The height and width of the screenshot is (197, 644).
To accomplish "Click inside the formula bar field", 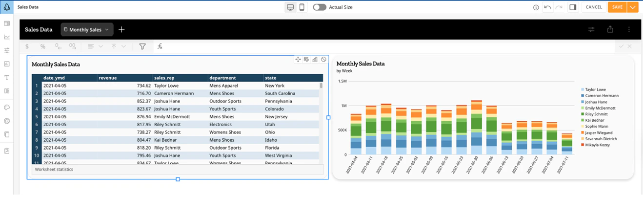I will pyautogui.click(x=389, y=46).
